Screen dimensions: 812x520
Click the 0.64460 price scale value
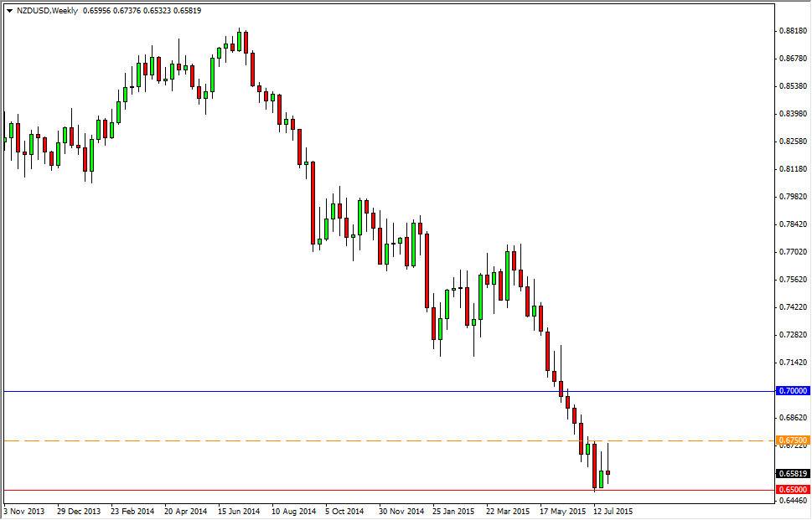(x=793, y=500)
